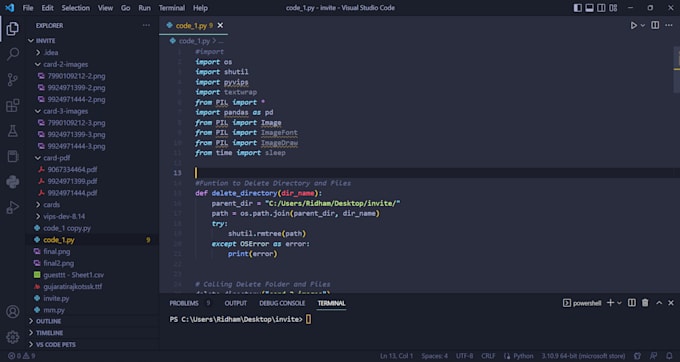
Task: Select the 3.10.9 64-bit Python interpreter
Action: click(583, 356)
